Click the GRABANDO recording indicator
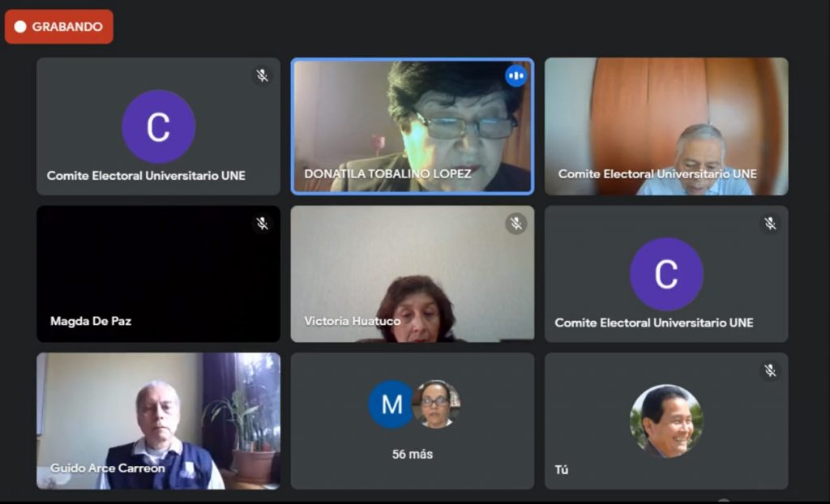Image resolution: width=830 pixels, height=504 pixels. click(58, 27)
